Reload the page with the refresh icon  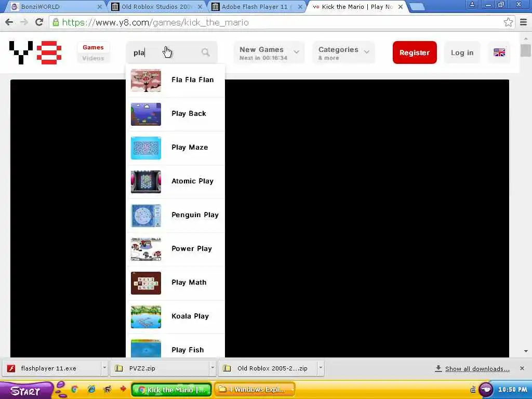coord(39,22)
